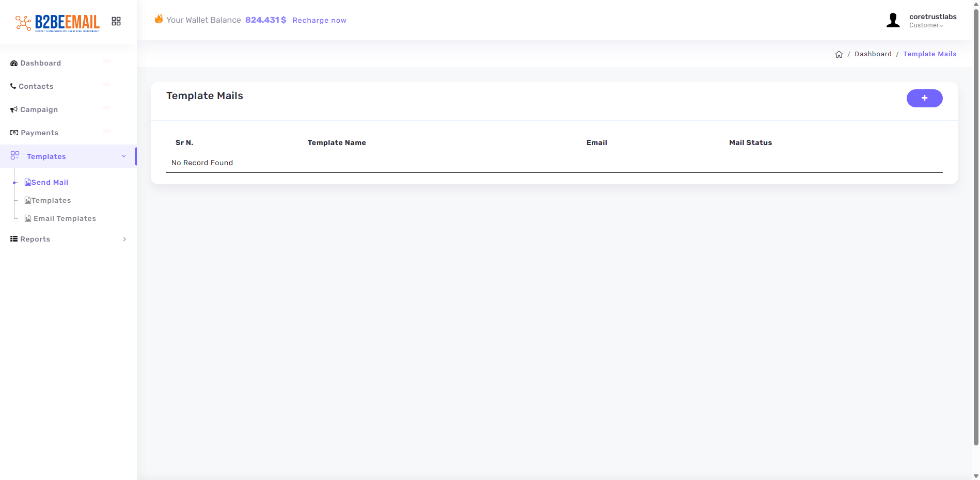This screenshot has width=980, height=480.
Task: Open Email Templates submenu item
Action: coord(65,218)
